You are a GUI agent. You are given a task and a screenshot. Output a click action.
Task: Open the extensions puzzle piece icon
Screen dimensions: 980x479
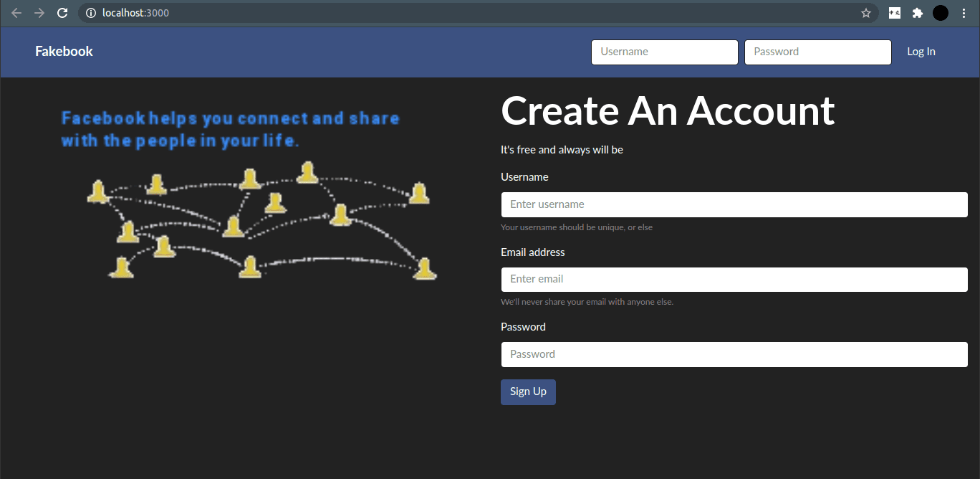point(918,13)
